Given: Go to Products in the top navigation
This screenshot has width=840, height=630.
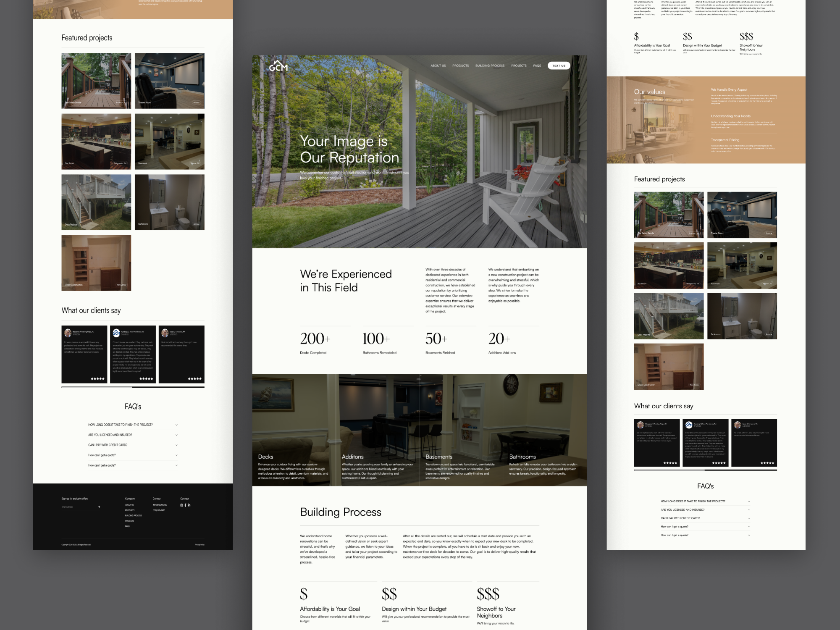Looking at the screenshot, I should click(460, 66).
